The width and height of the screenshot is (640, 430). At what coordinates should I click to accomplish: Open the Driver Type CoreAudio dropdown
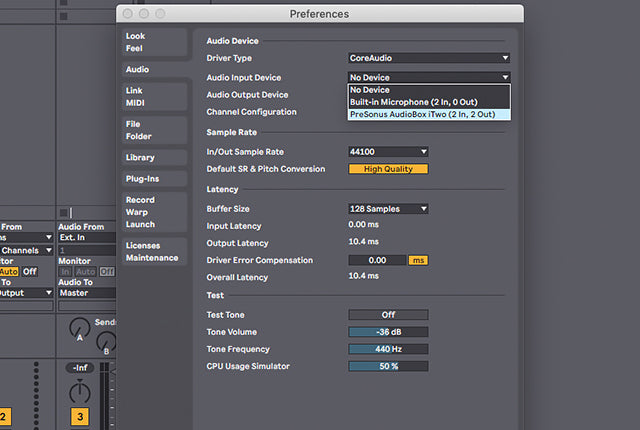(429, 58)
